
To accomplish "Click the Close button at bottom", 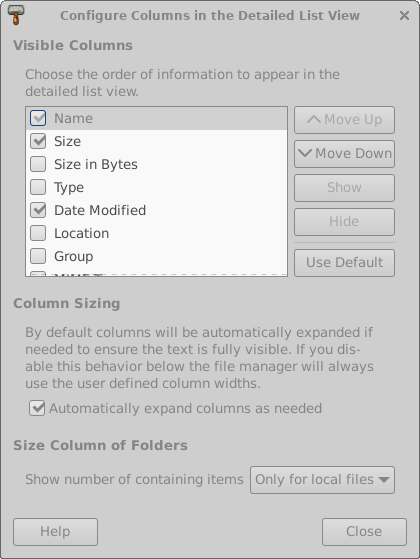I will click(364, 532).
